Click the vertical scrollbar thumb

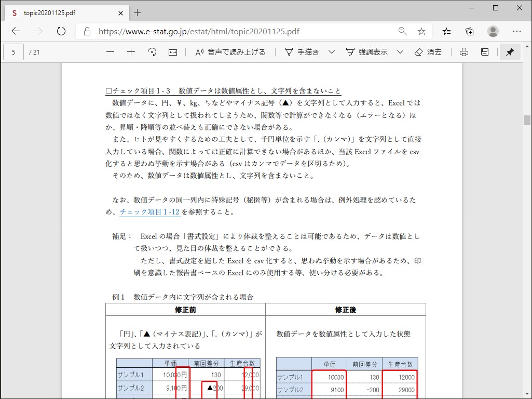pos(527,121)
